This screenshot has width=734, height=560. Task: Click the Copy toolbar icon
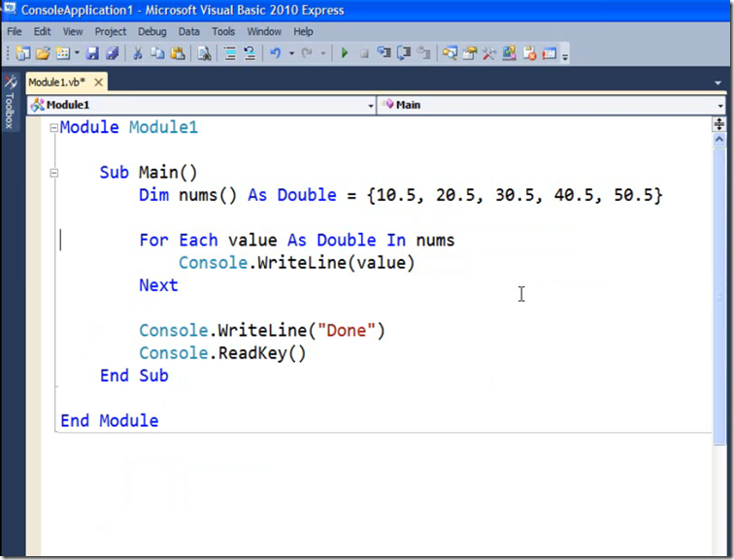pyautogui.click(x=157, y=53)
